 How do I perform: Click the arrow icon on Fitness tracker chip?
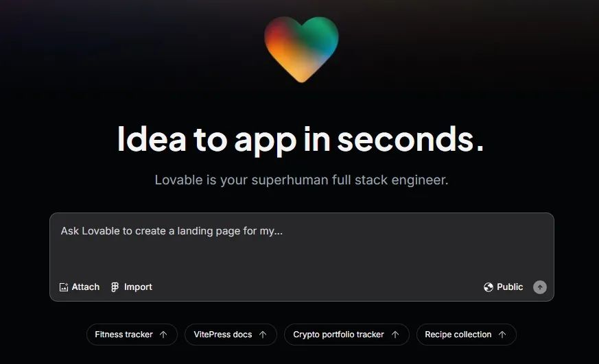[x=163, y=335]
